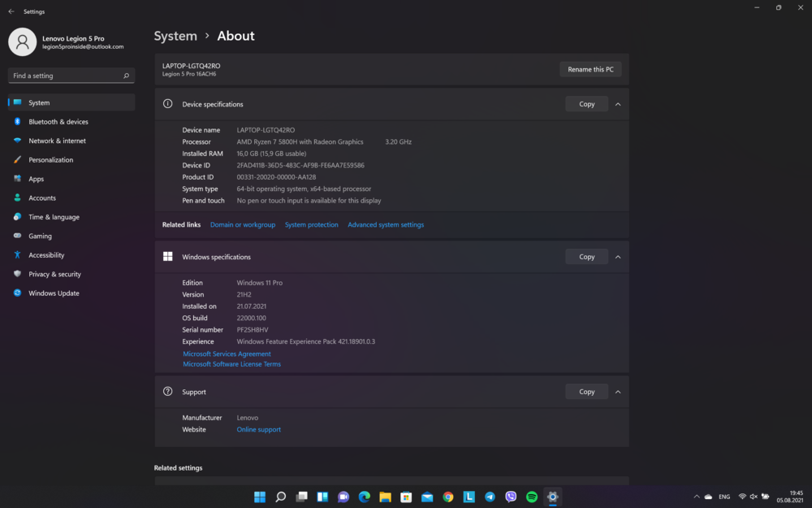Collapse the Device specifications section
812x508 pixels.
(618, 104)
